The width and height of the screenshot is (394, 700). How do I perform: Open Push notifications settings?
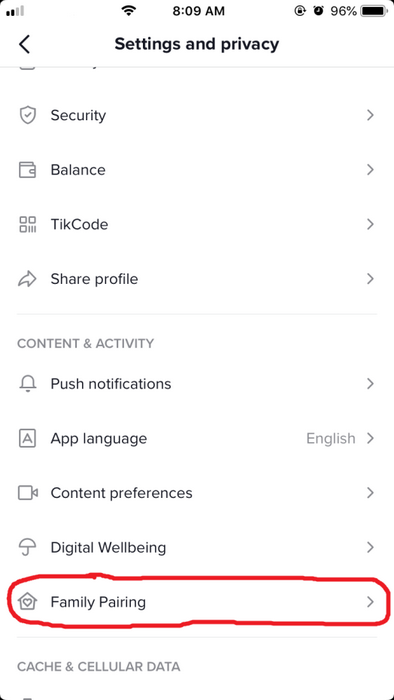[197, 384]
